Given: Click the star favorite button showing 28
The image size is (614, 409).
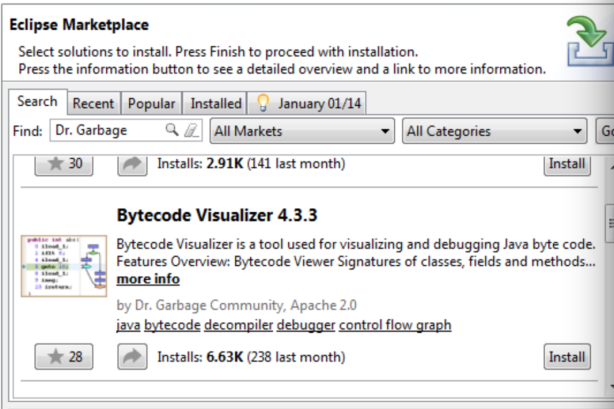Looking at the screenshot, I should coord(65,356).
